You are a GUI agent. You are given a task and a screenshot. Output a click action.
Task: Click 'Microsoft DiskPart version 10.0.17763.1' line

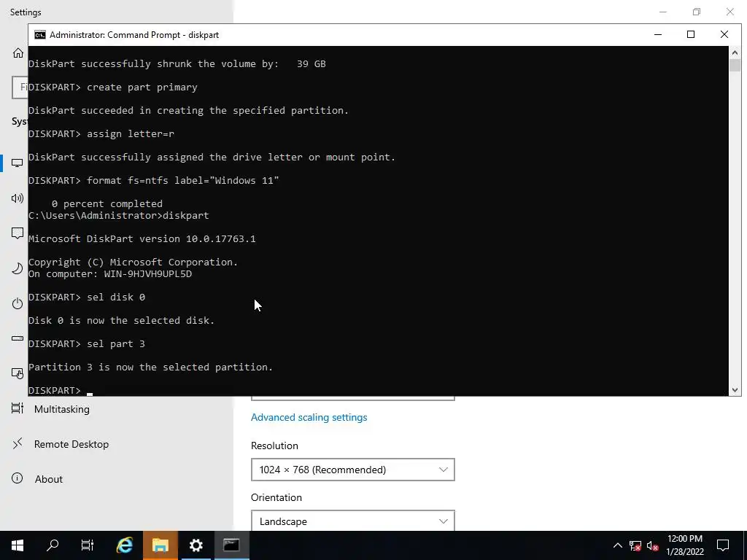142,238
